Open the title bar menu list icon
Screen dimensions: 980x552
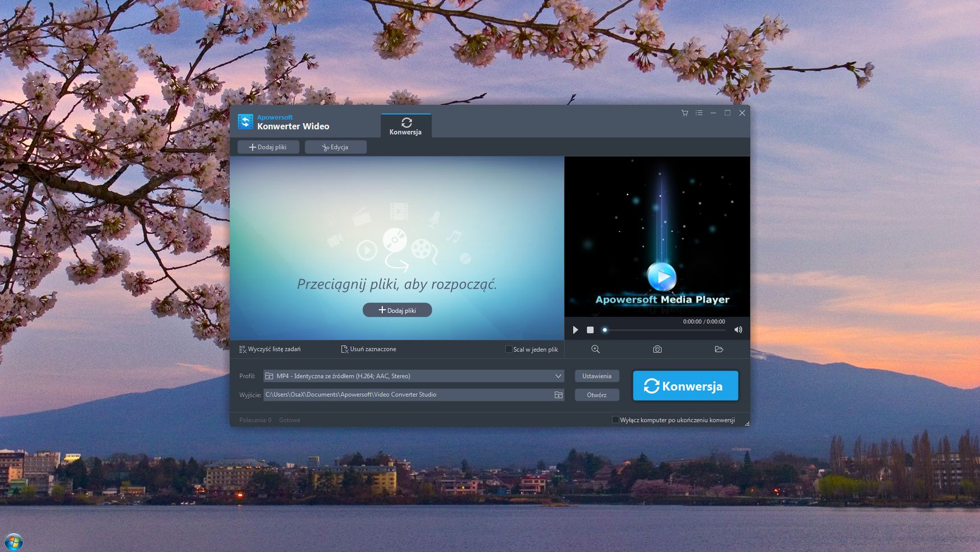[699, 113]
